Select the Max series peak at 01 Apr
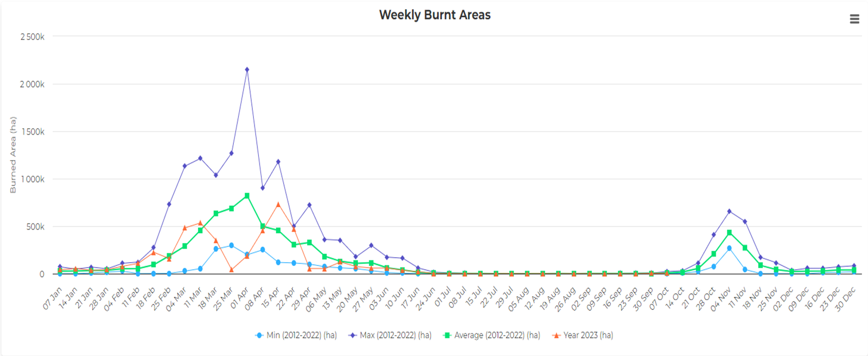 (247, 69)
